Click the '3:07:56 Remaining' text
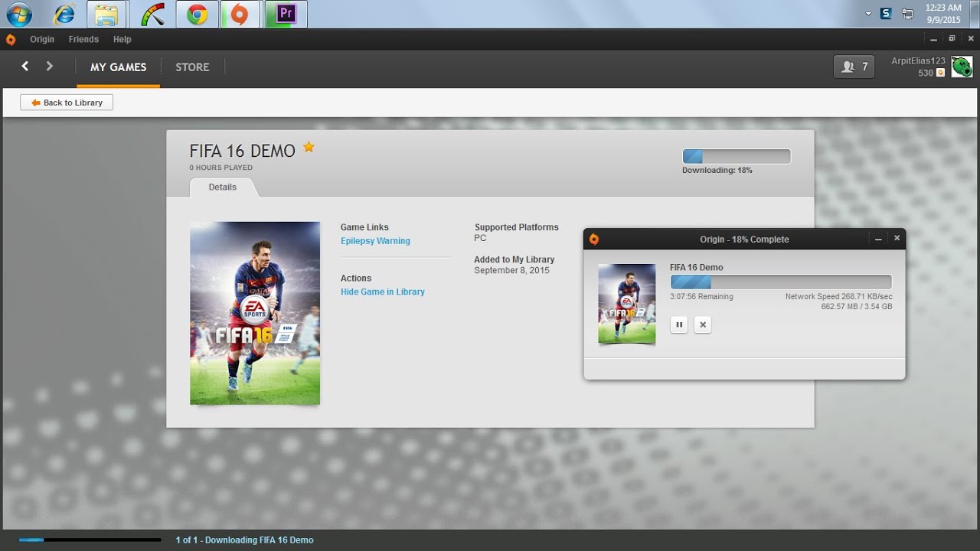This screenshot has height=551, width=980. [x=701, y=296]
